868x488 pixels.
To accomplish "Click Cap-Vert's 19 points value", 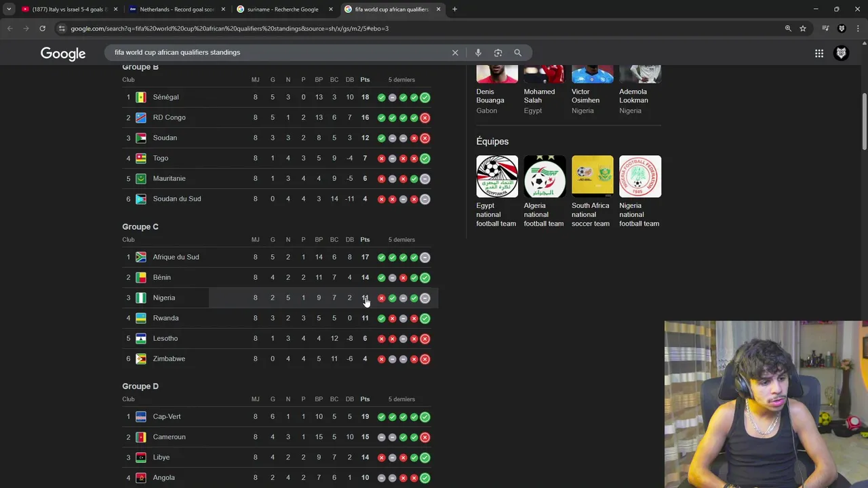I will [x=365, y=417].
